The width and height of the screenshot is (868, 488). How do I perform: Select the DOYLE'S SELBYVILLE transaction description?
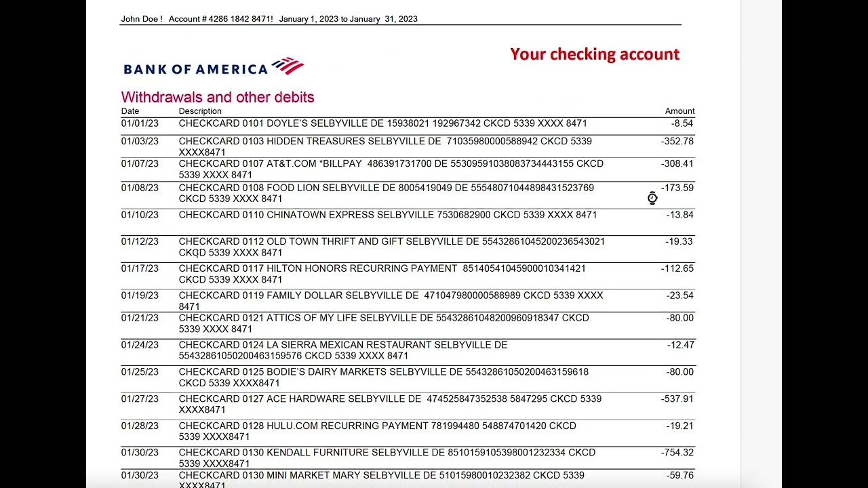[382, 123]
